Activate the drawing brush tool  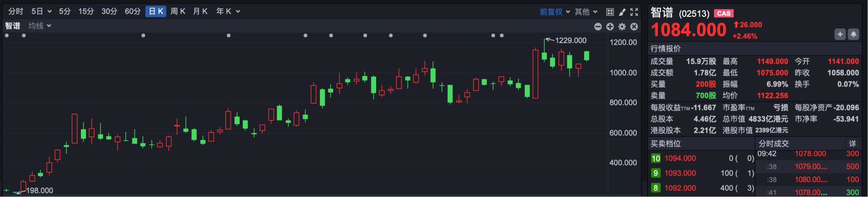622,12
